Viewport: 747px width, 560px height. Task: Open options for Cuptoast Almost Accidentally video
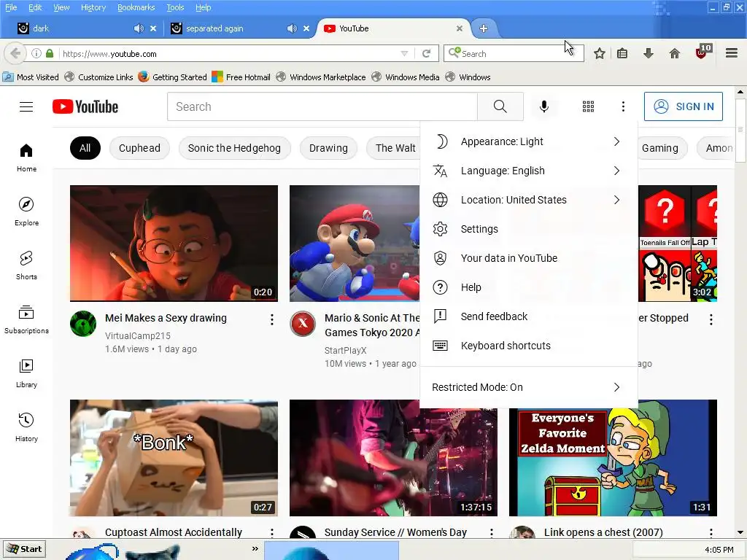click(x=272, y=533)
